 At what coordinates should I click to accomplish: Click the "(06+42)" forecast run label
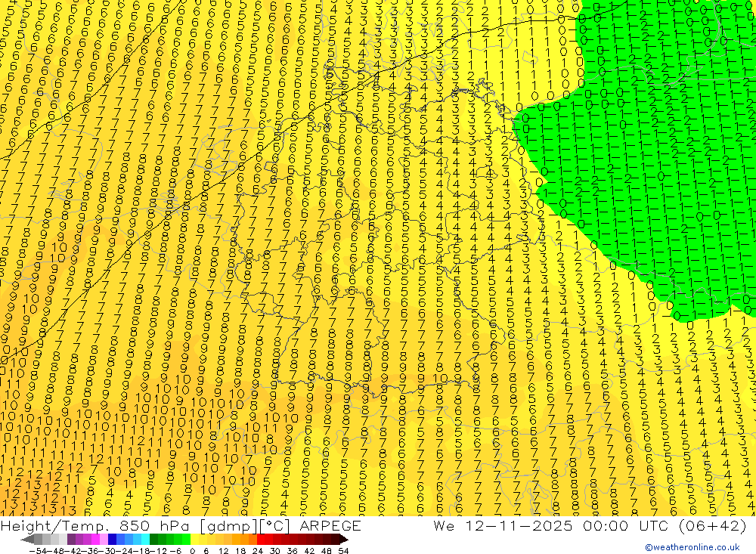(712, 525)
